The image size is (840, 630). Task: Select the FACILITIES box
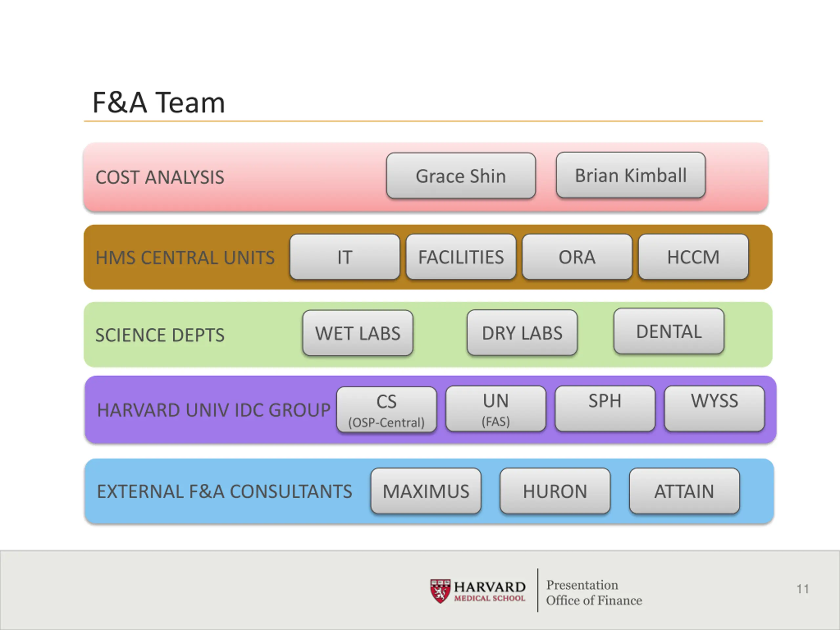click(461, 257)
